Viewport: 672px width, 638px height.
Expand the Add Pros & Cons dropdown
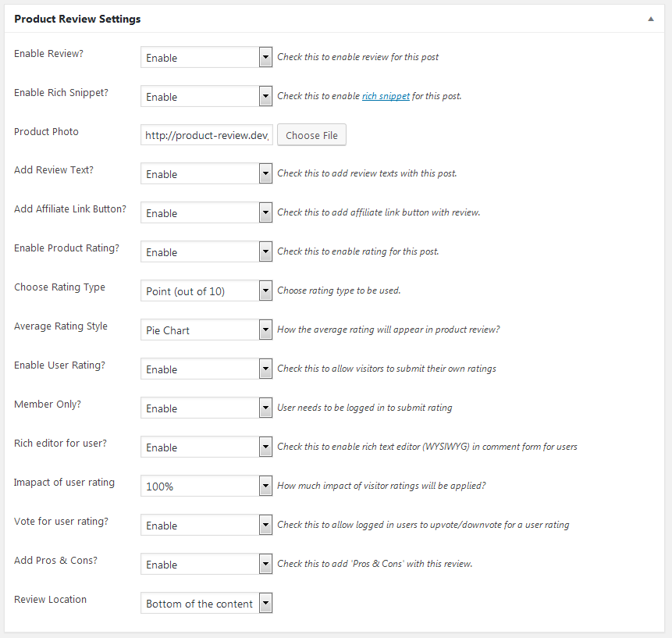coord(206,565)
